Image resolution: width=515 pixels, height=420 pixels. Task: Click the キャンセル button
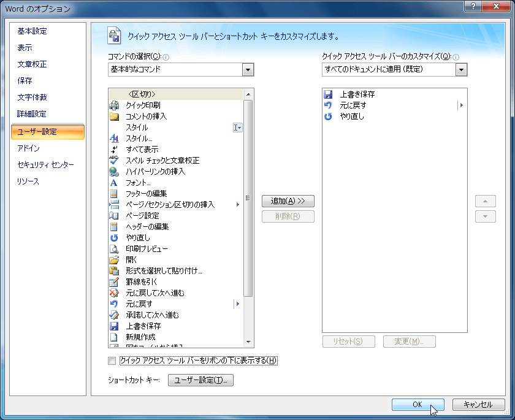click(x=479, y=405)
